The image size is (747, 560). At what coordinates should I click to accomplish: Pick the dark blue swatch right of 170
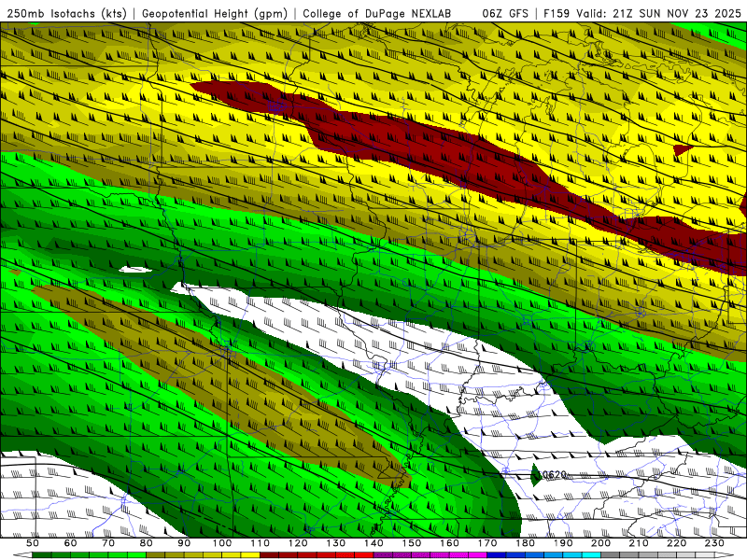(497, 555)
